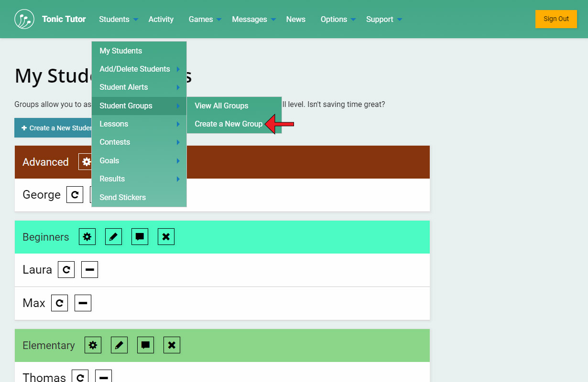Open settings gear for Beginners group
The image size is (588, 382).
coord(87,237)
